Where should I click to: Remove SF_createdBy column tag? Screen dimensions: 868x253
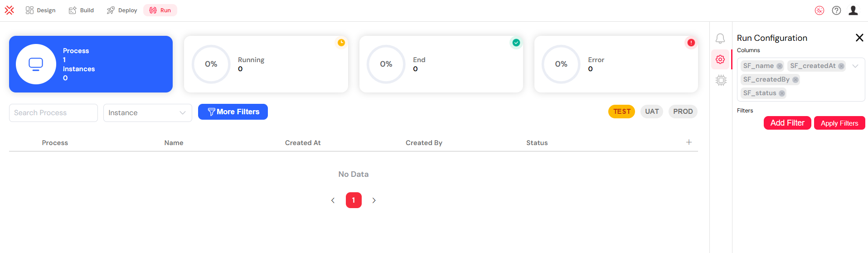click(x=795, y=80)
